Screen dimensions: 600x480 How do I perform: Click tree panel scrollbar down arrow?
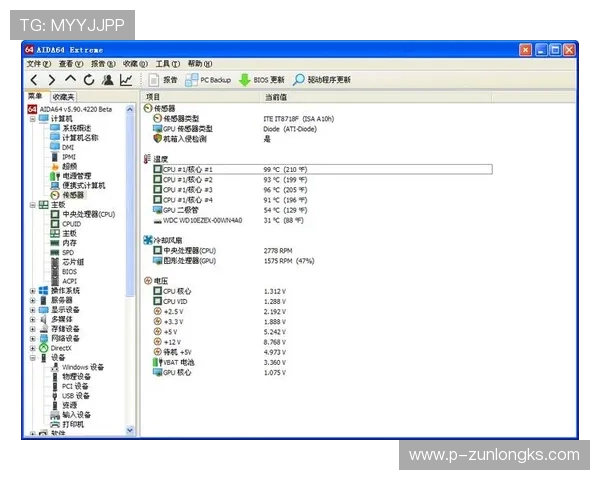pos(130,430)
